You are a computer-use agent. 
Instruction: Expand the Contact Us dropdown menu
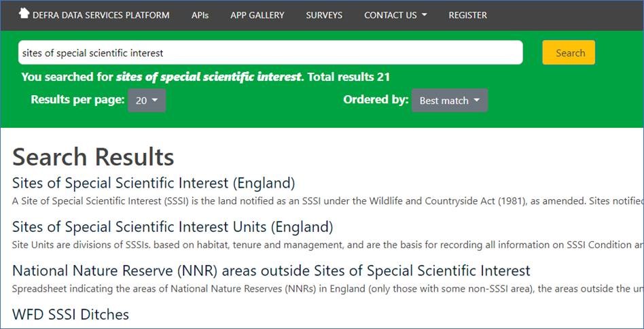(391, 15)
